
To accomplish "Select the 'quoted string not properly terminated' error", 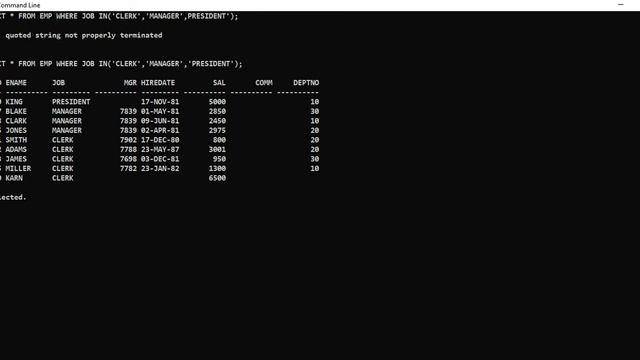I will [x=84, y=36].
